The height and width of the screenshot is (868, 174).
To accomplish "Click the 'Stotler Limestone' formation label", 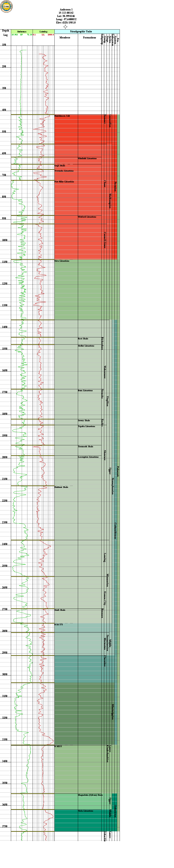I will [x=86, y=346].
